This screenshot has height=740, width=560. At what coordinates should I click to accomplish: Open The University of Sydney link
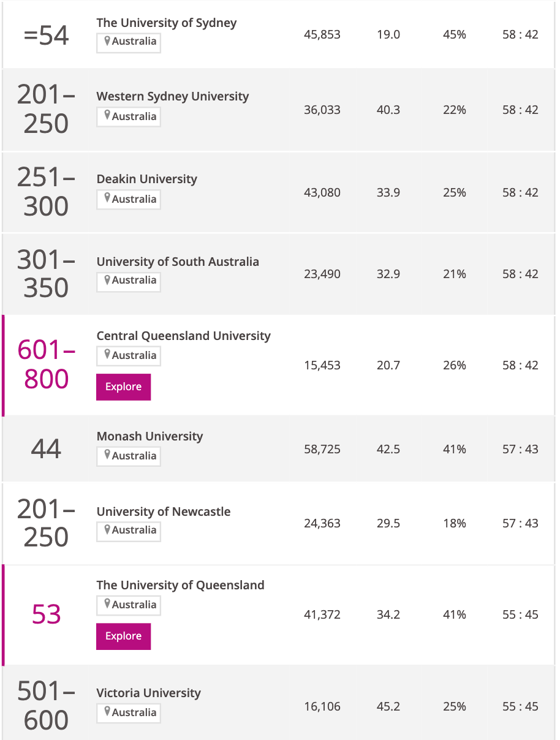[x=166, y=23]
